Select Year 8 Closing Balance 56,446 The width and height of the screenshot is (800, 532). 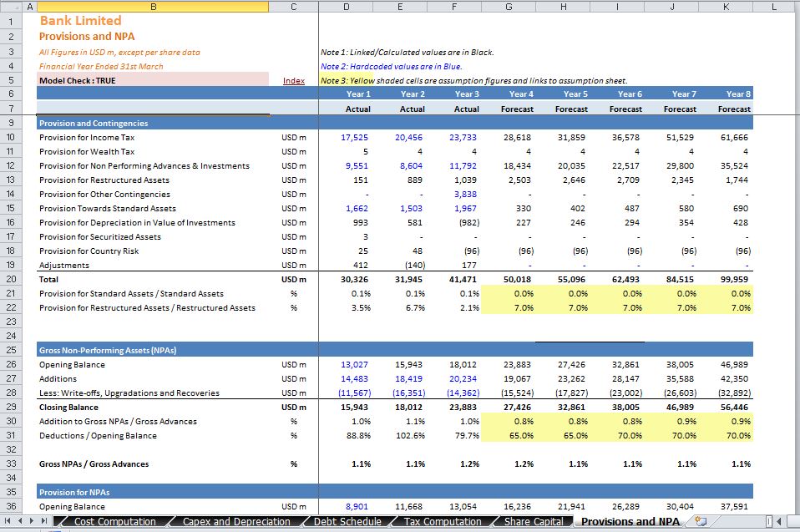(x=726, y=407)
